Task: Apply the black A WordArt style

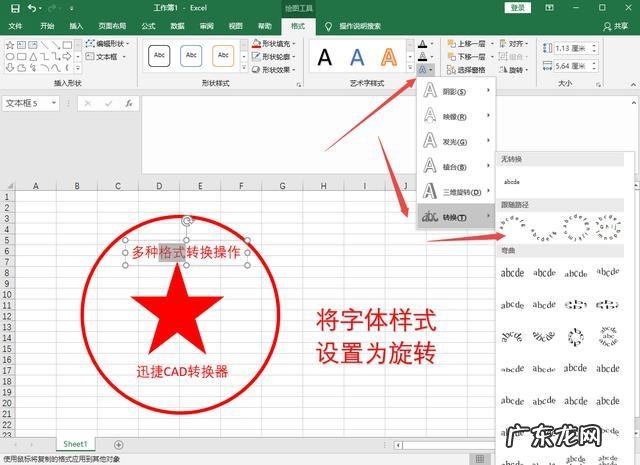Action: [324, 57]
